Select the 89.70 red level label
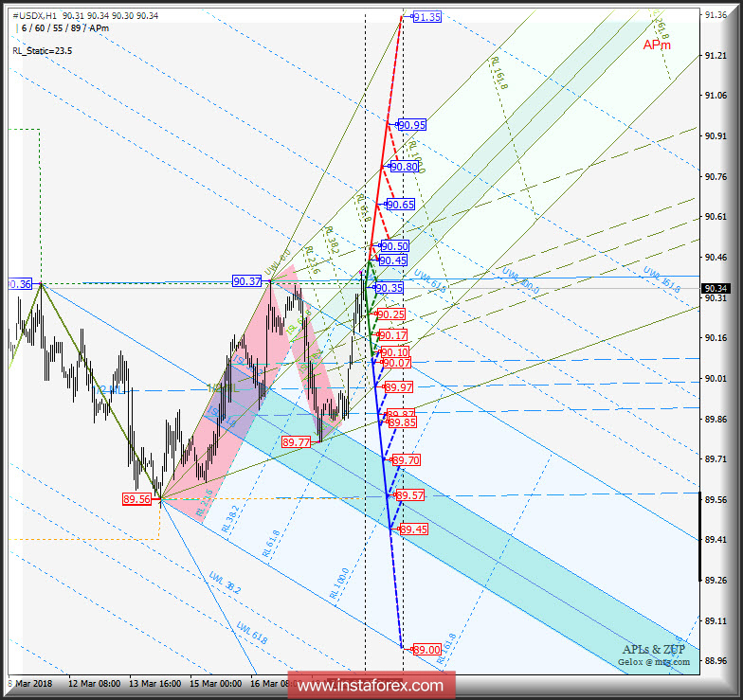The width and height of the screenshot is (743, 700). [406, 460]
